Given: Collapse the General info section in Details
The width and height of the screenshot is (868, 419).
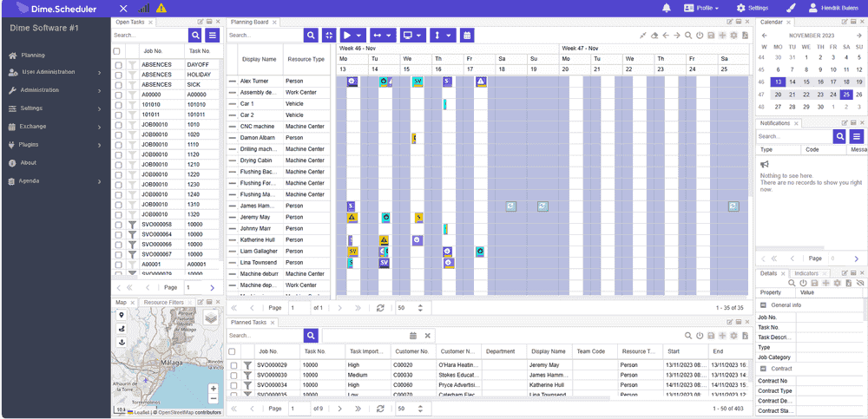Looking at the screenshot, I should pyautogui.click(x=762, y=305).
